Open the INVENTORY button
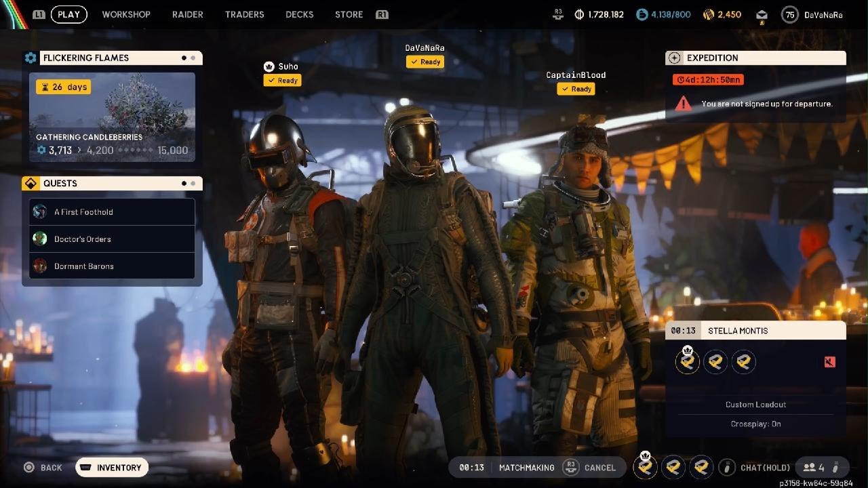The height and width of the screenshot is (488, 868). click(112, 468)
